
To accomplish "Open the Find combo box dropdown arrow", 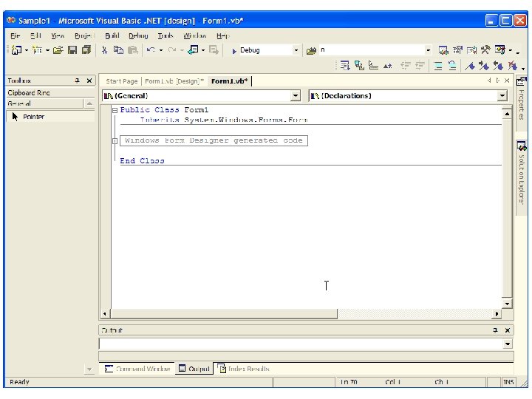I will tap(429, 50).
